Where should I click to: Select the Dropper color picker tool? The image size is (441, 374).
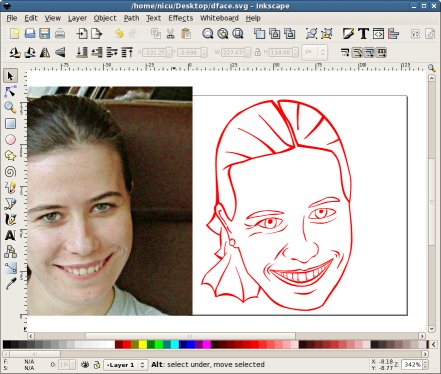[x=10, y=284]
